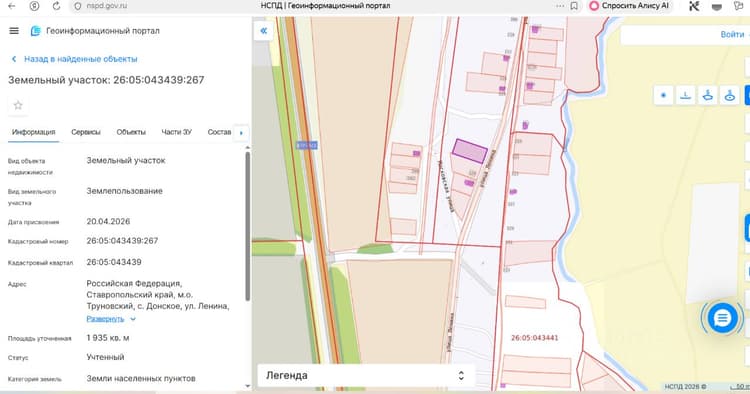Select the point measurement map tool
750x394 pixels.
663,95
